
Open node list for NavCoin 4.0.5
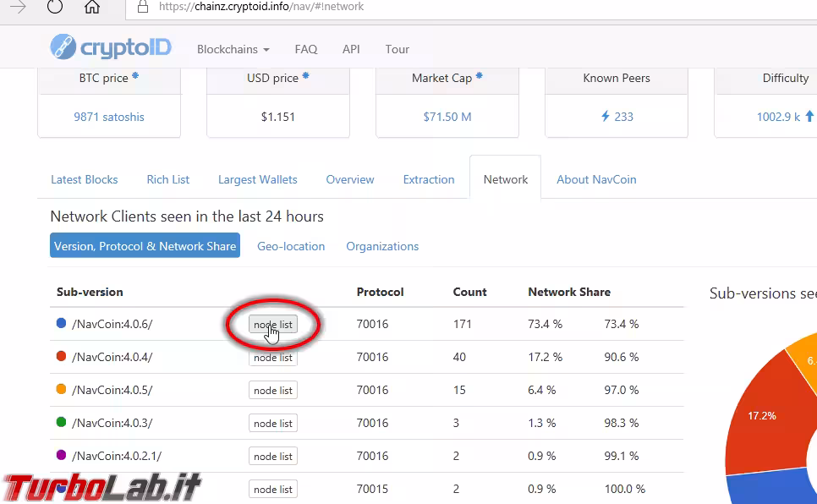point(272,391)
